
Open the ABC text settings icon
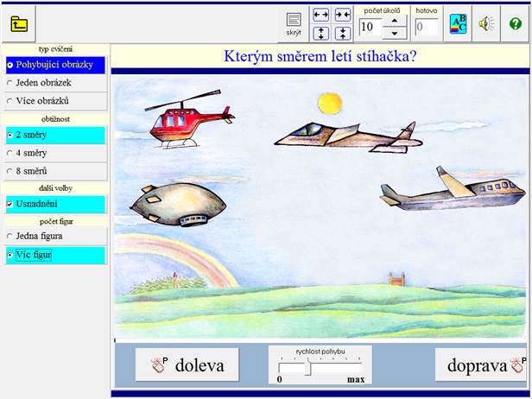459,24
